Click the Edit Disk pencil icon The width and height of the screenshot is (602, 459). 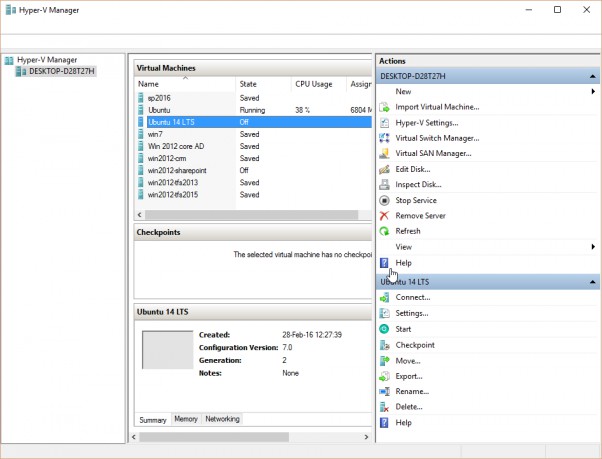(x=384, y=169)
